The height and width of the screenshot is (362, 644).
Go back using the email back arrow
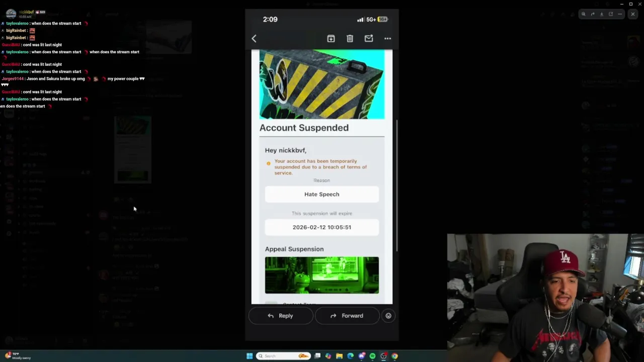tap(254, 39)
